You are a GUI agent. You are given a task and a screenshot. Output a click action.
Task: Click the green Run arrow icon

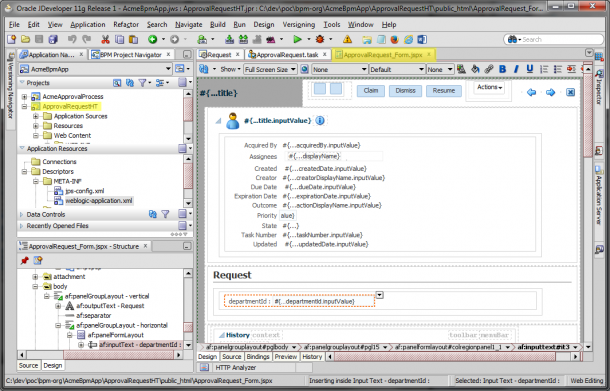pos(298,39)
